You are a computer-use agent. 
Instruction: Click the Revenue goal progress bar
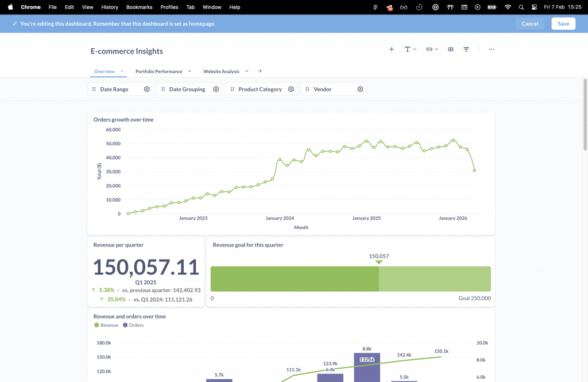click(x=350, y=279)
